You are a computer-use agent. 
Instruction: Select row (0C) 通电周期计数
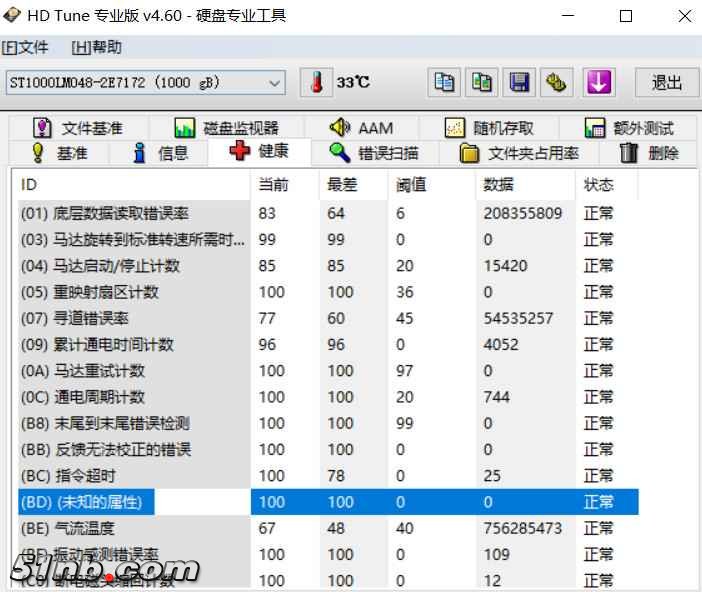pyautogui.click(x=328, y=397)
